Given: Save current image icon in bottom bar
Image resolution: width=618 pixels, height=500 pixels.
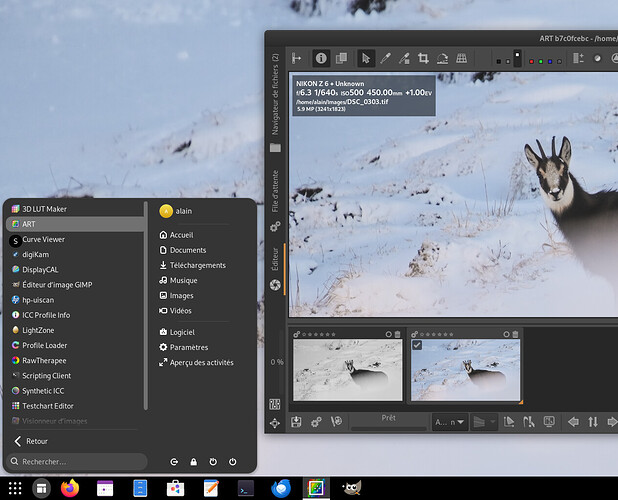Looking at the screenshot, I should pos(296,422).
